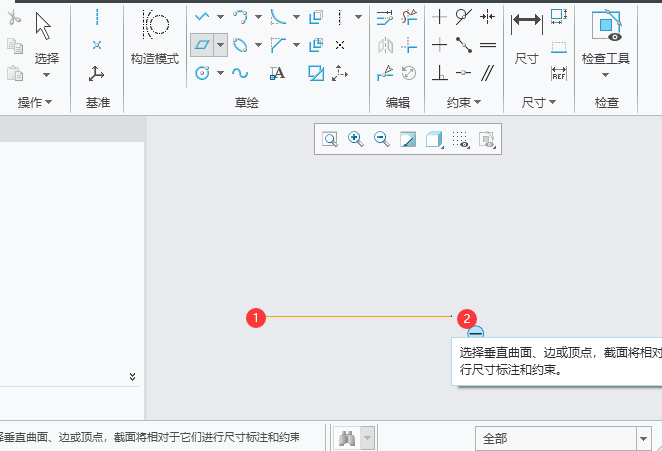Click the coordinate system datum icon
662x451 pixels.
[x=96, y=72]
